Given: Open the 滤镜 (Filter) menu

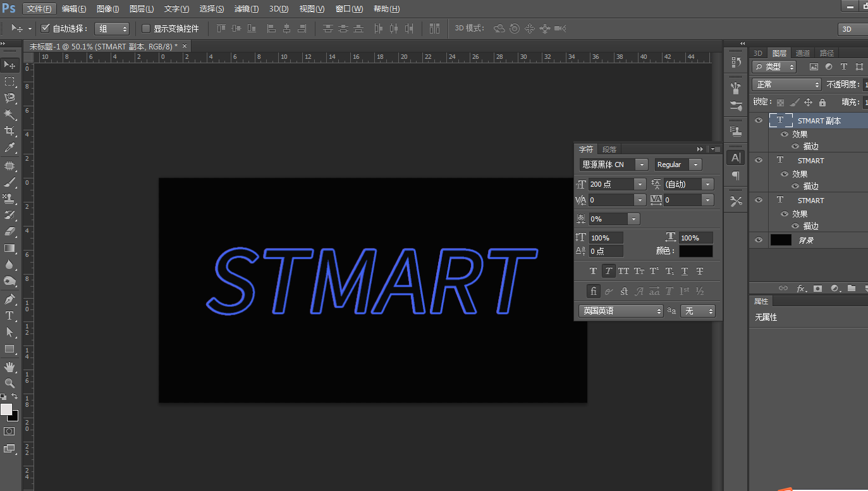Looking at the screenshot, I should (x=246, y=9).
